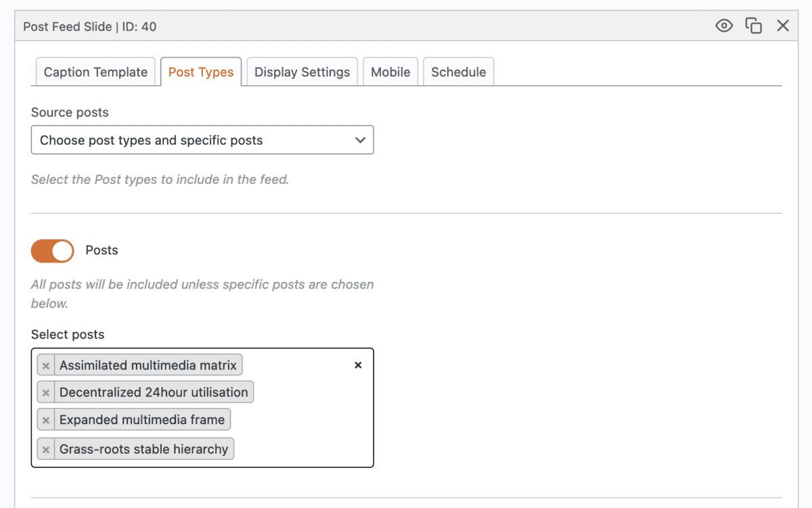The width and height of the screenshot is (812, 508).
Task: Remove the "Expanded multimedia frame" post
Action: [45, 419]
